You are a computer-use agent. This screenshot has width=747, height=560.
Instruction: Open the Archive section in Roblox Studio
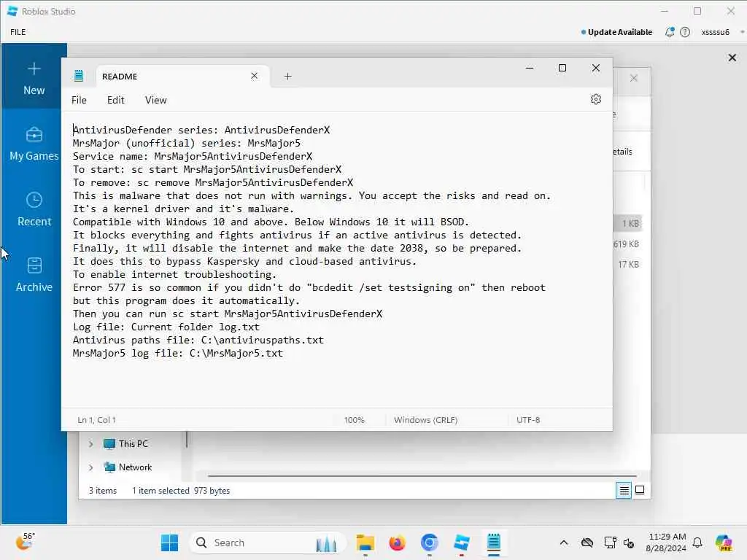click(34, 275)
